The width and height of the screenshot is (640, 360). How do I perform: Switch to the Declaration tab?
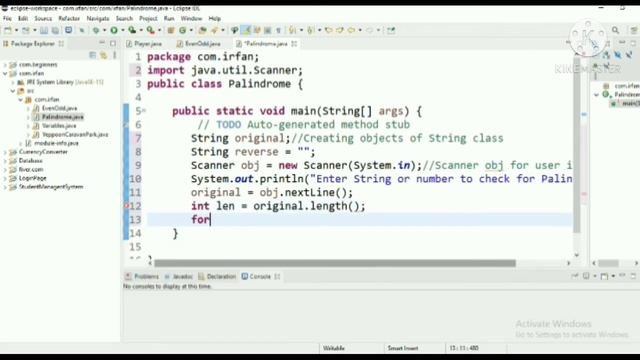[x=218, y=277]
